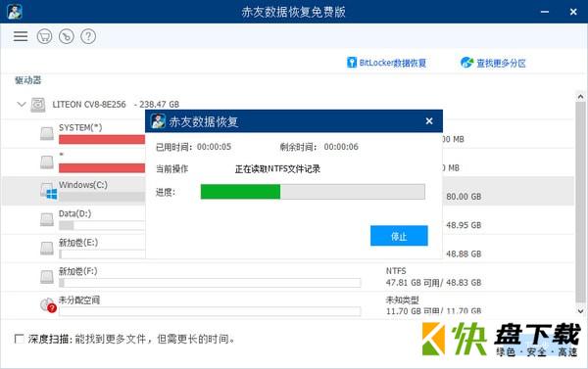Select the 未分配空间 unknown partition icon

pyautogui.click(x=48, y=305)
